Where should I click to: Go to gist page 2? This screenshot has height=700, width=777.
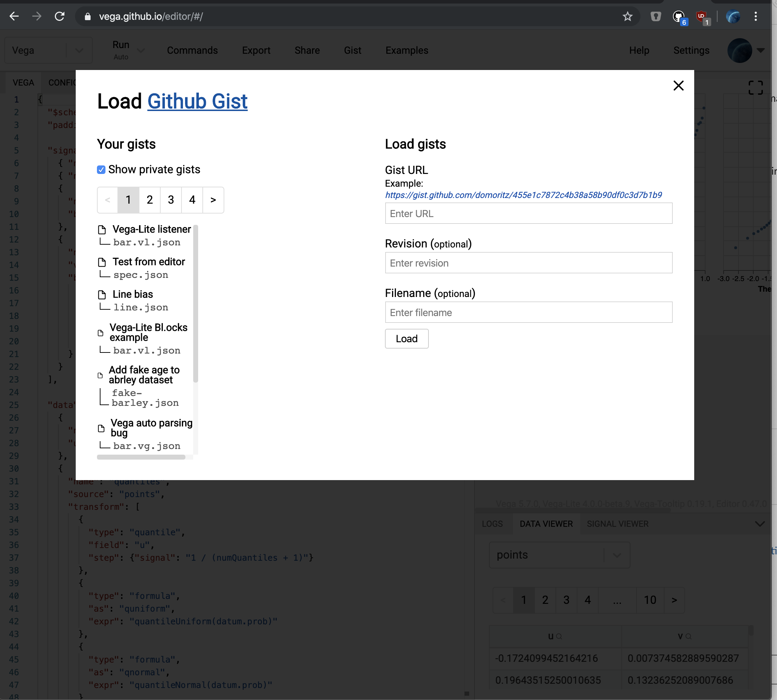coord(149,200)
